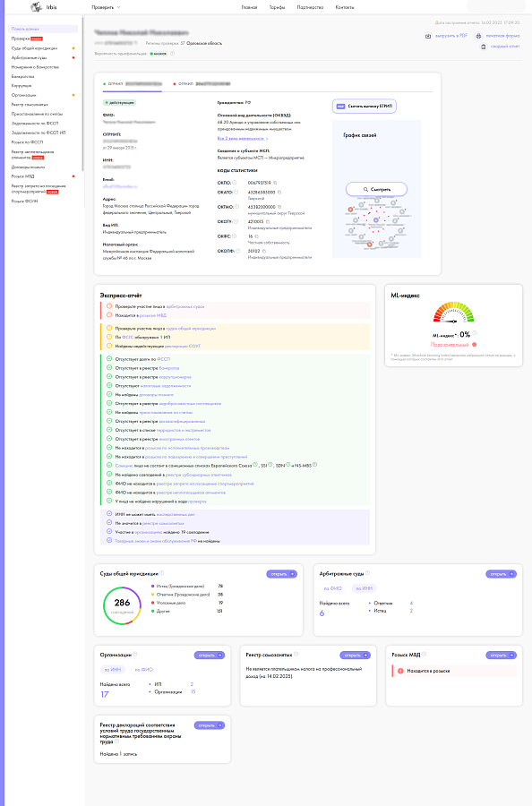Select по ФИО filter in Арбитражные суды

tap(333, 588)
